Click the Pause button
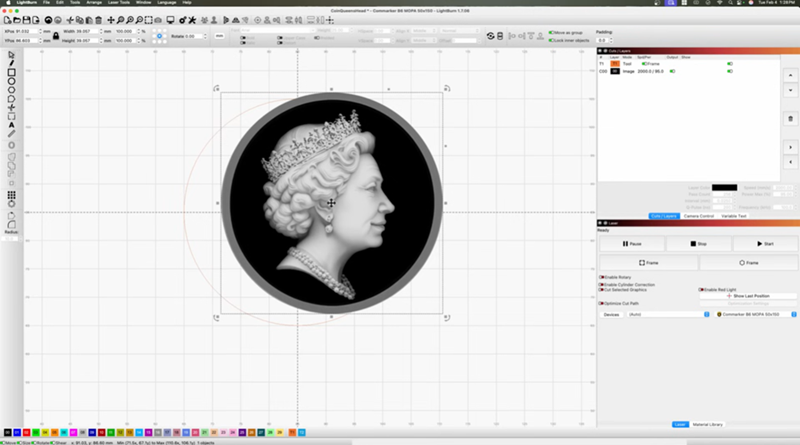800x445 pixels. point(632,244)
